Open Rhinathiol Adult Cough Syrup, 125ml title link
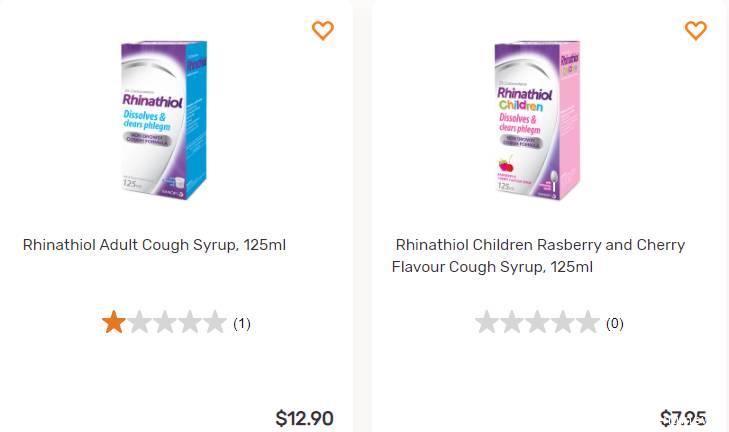Viewport: 729px width, 432px height. tap(155, 245)
